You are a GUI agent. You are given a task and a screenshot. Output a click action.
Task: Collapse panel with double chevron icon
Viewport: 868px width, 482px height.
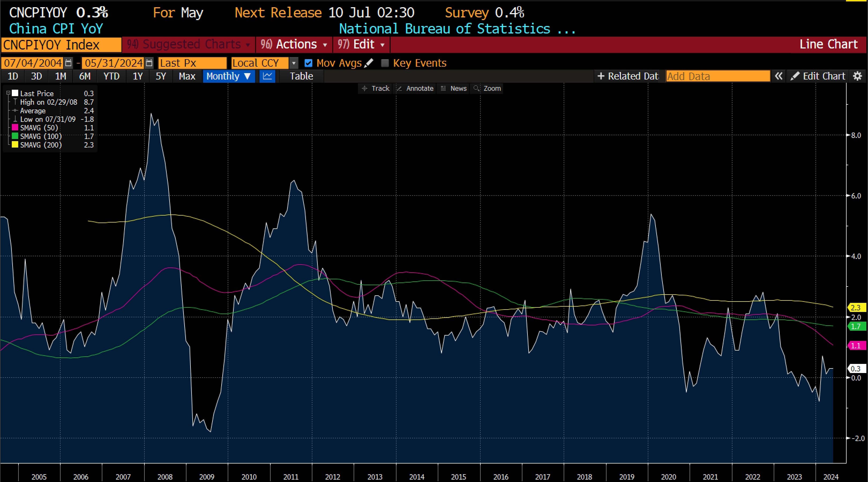point(778,76)
